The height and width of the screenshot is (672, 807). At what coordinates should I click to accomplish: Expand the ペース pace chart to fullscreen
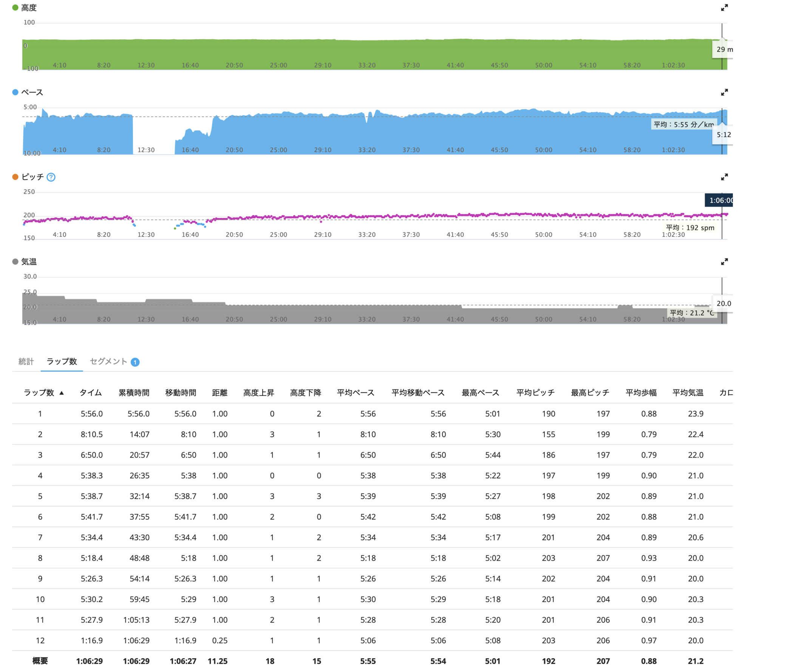[724, 92]
